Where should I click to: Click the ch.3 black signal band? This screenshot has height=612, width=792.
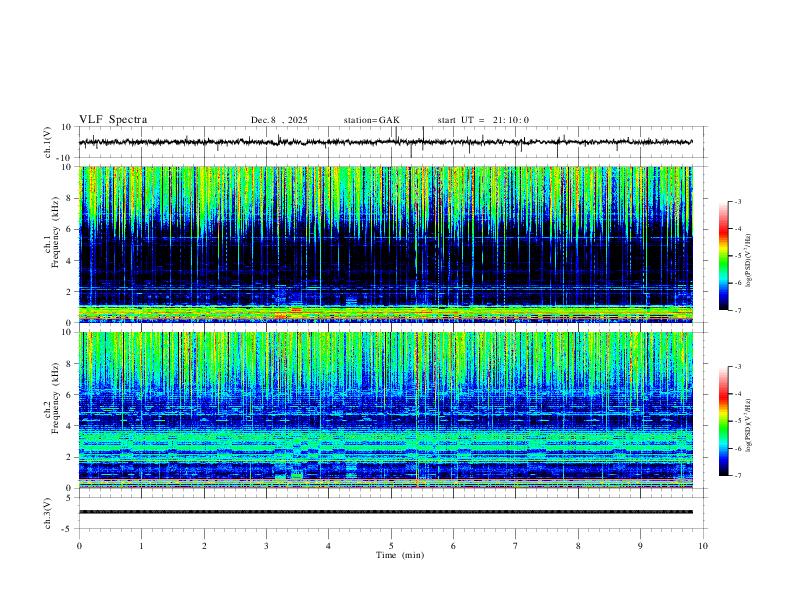point(385,512)
